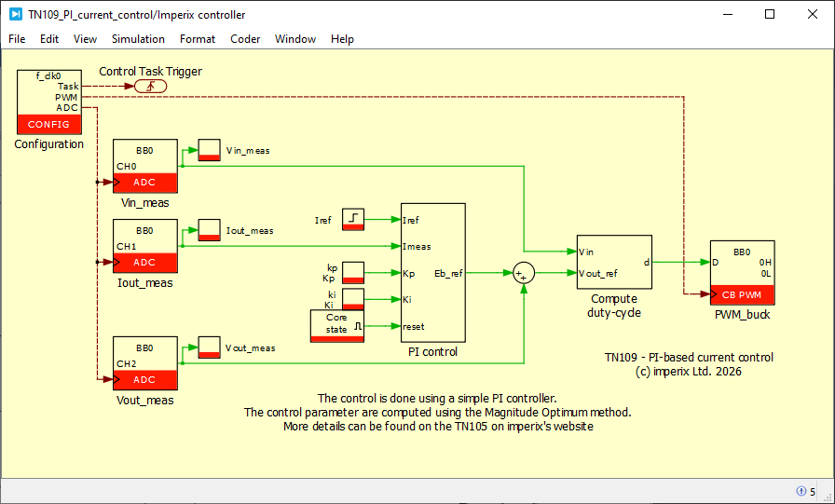The height and width of the screenshot is (504, 835).
Task: Click the Magnitude Optimum method annotation line
Action: [438, 412]
